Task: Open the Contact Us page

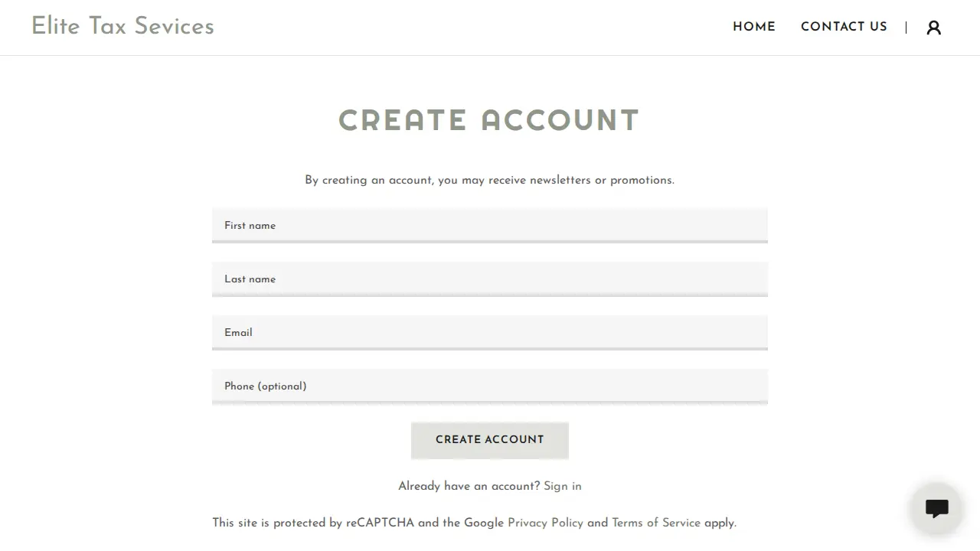Action: click(x=844, y=27)
